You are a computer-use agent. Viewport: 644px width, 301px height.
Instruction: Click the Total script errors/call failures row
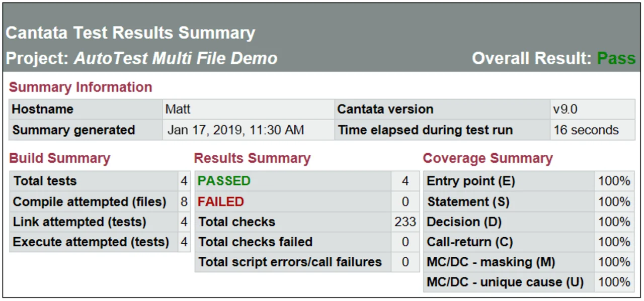(x=307, y=262)
